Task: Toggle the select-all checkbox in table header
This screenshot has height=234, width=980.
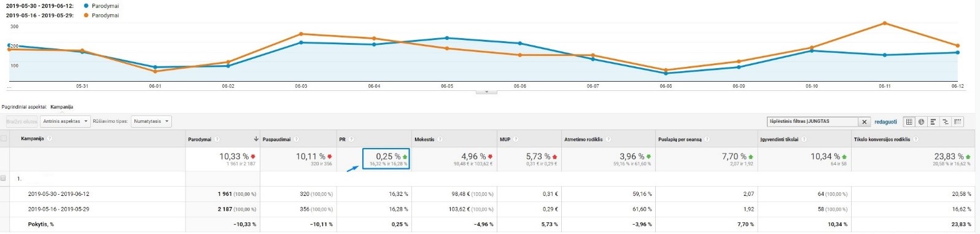Action: pyautogui.click(x=4, y=139)
